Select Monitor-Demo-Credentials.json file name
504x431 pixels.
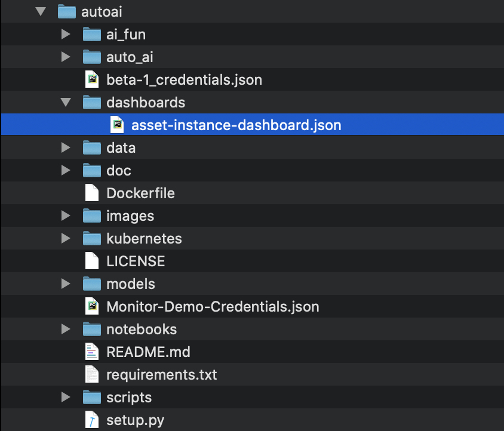[x=213, y=307]
